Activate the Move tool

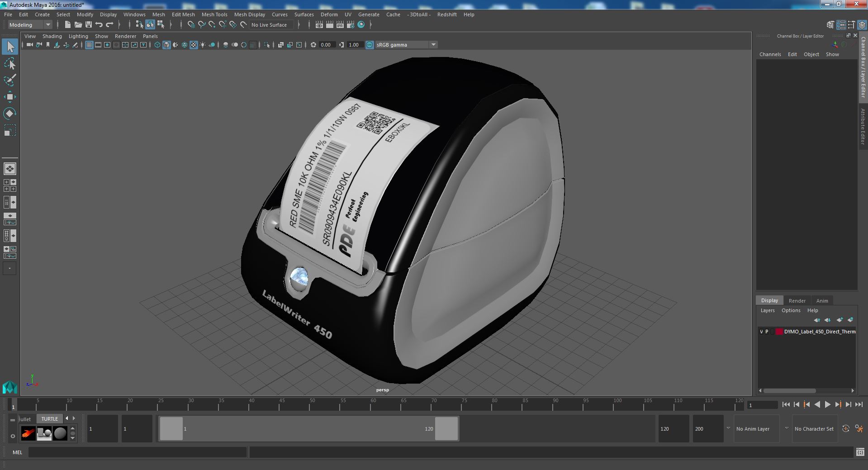coord(10,97)
